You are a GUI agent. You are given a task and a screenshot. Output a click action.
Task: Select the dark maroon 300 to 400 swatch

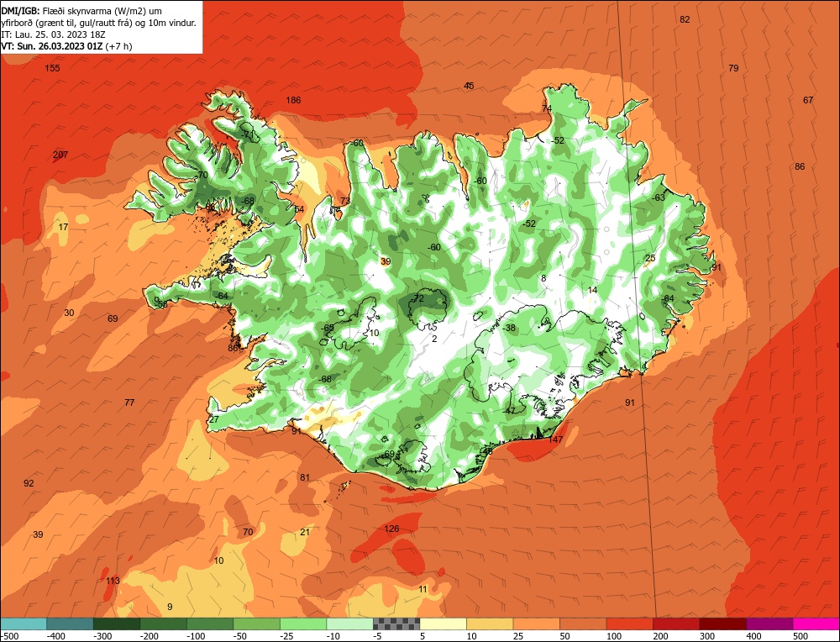(x=722, y=624)
